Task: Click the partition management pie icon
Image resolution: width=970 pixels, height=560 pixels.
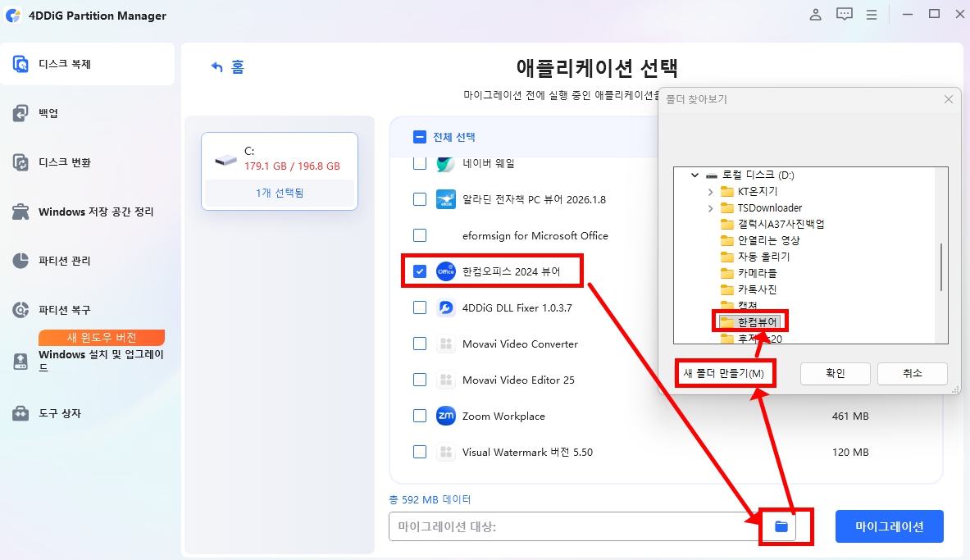Action: [x=20, y=261]
